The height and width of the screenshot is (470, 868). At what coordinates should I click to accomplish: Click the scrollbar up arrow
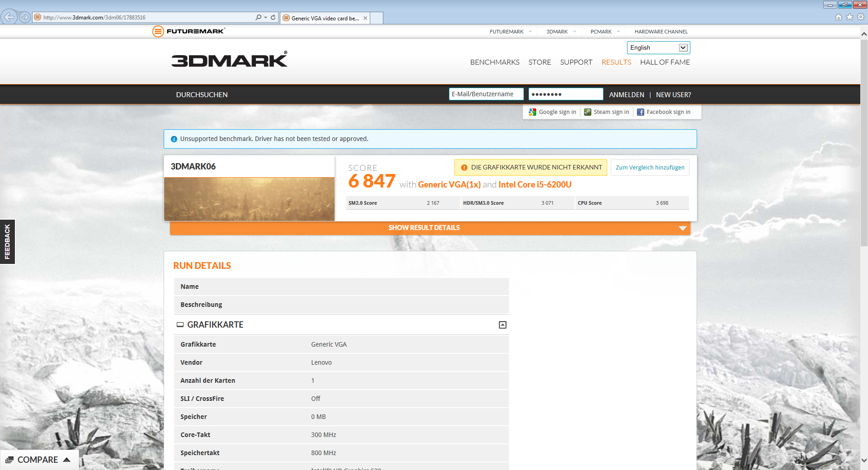[864, 34]
